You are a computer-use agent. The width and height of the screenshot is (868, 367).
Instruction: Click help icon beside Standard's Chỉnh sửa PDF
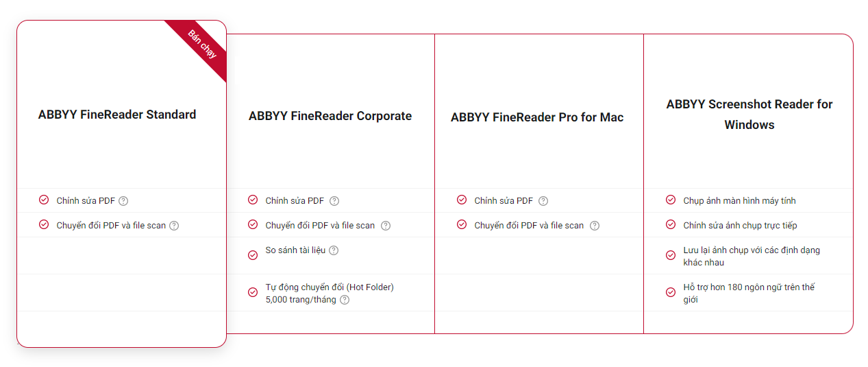coord(123,201)
